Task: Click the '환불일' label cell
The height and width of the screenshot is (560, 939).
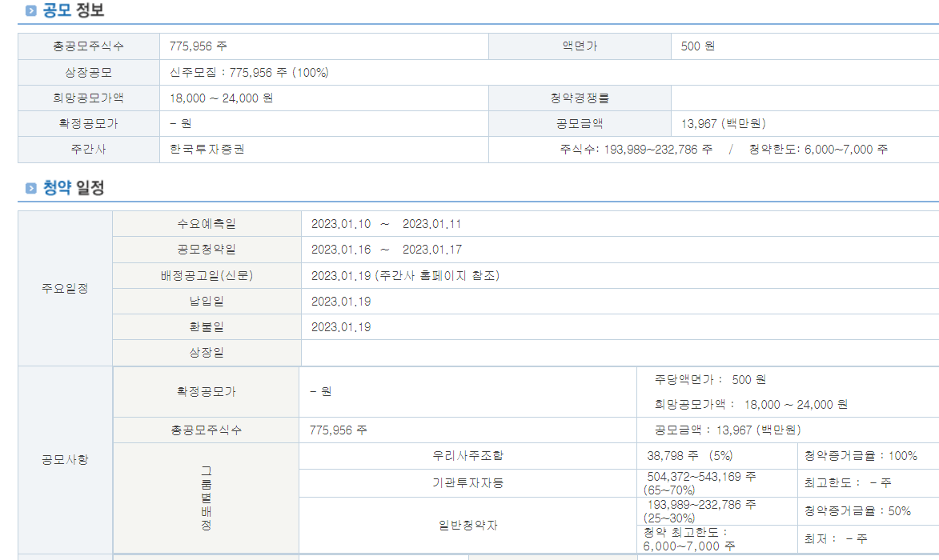Action: tap(207, 327)
